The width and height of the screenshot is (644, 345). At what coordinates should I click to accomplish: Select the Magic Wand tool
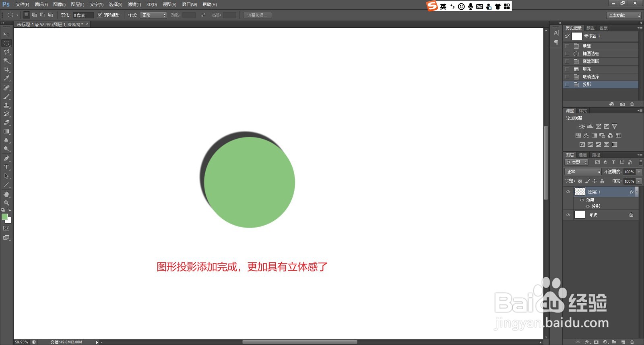point(6,61)
